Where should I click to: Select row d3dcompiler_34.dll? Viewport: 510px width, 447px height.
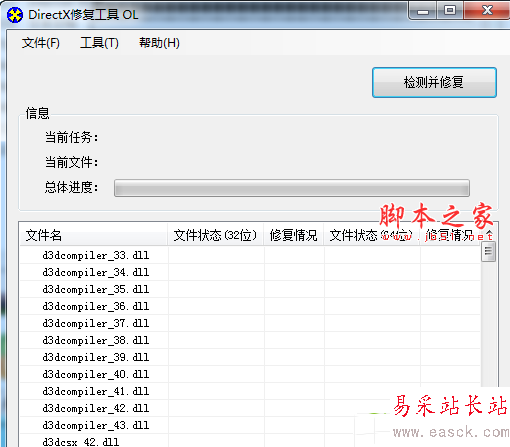pyautogui.click(x=250, y=272)
